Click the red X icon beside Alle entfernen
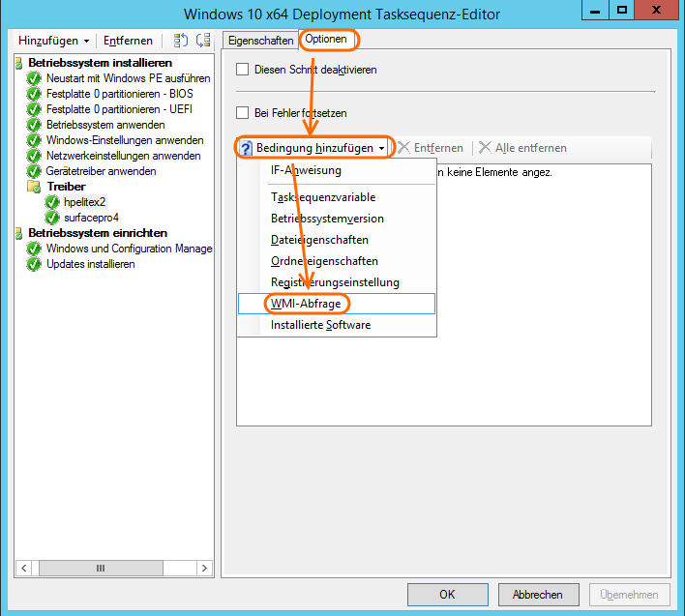Image resolution: width=685 pixels, height=616 pixels. pos(485,148)
